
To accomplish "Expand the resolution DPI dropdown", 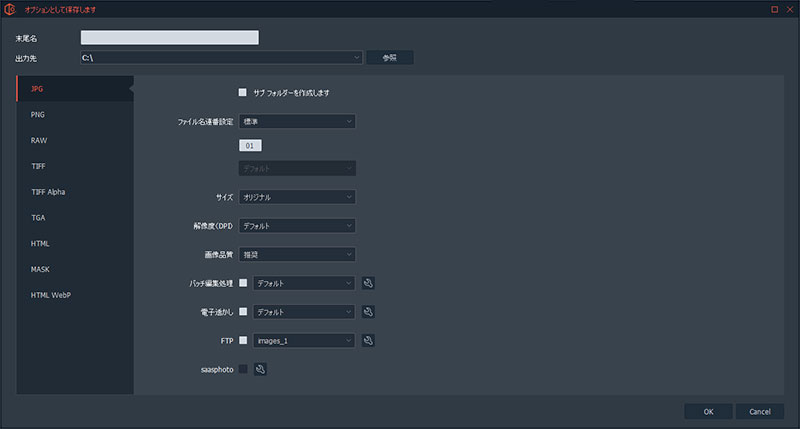I will click(297, 226).
